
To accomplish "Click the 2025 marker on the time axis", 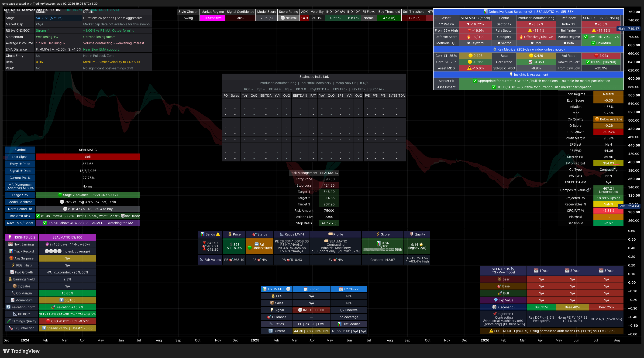I will (255, 340).
